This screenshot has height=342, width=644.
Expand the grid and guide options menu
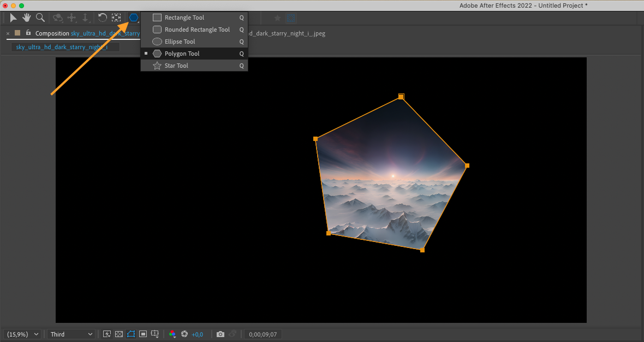pos(155,334)
